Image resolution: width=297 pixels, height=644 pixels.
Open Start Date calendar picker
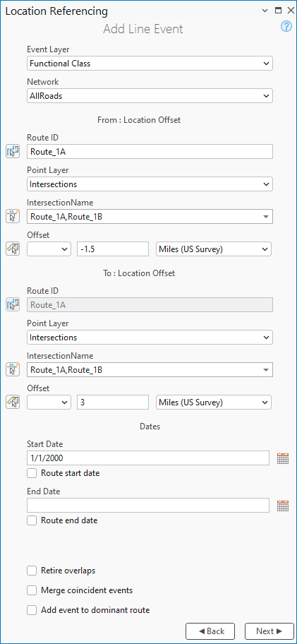click(283, 458)
